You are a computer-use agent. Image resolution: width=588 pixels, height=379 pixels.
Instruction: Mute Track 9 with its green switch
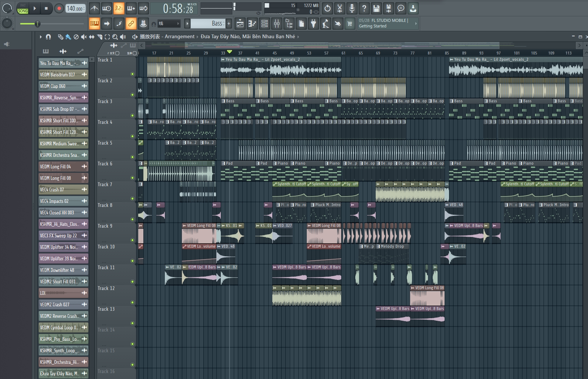pyautogui.click(x=132, y=240)
